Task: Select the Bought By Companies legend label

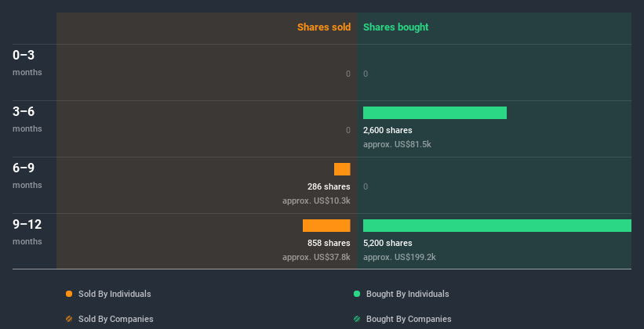Action: pyautogui.click(x=409, y=319)
